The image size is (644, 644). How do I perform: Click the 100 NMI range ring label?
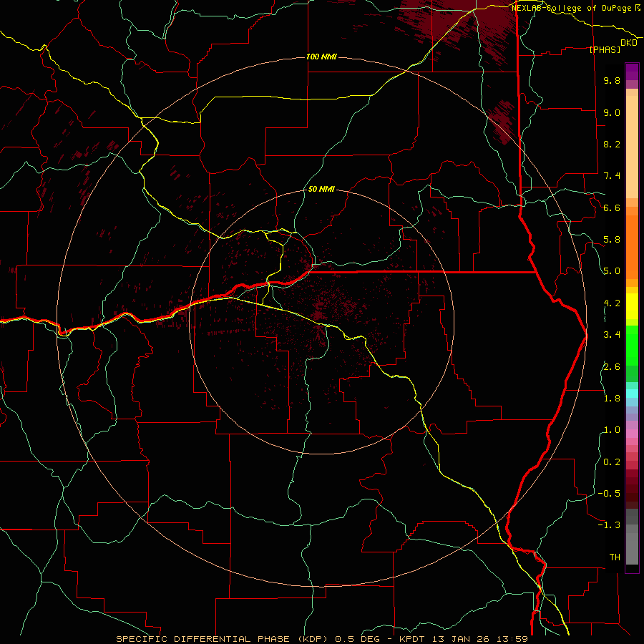point(321,57)
